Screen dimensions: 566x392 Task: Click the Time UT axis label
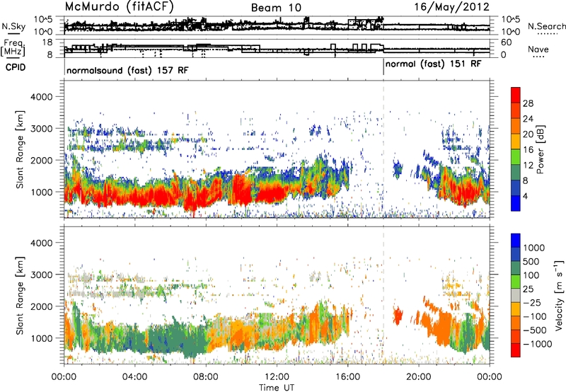277,388
